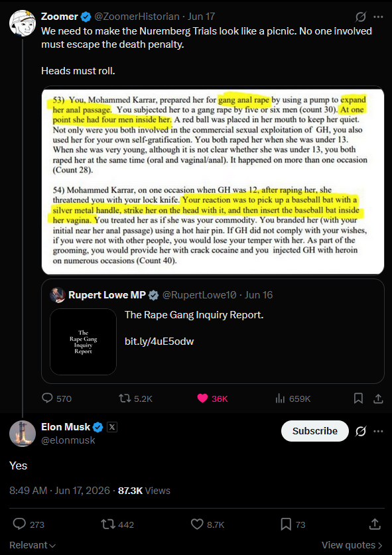Screen dimensions: 392x555
Task: Click Grok icon on Zoomer's post
Action: [x=360, y=17]
